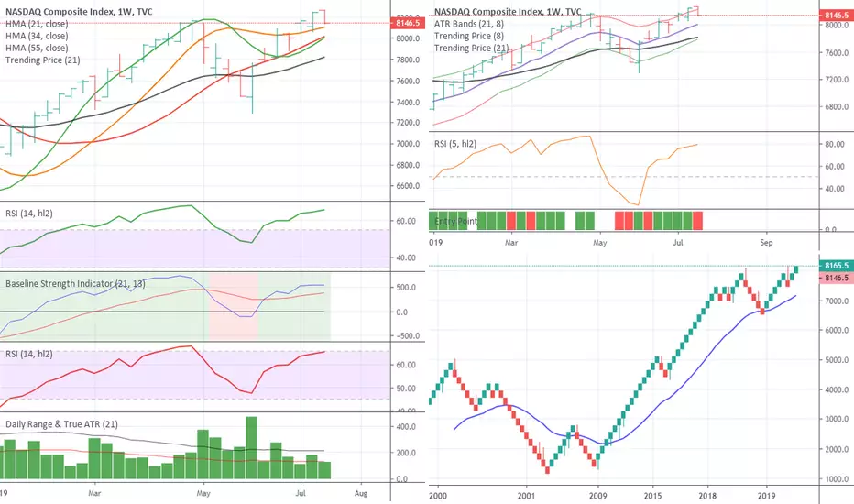Select the RSI (14, hl2) label below Baseline Strength pane
854x504 pixels.
tap(29, 354)
